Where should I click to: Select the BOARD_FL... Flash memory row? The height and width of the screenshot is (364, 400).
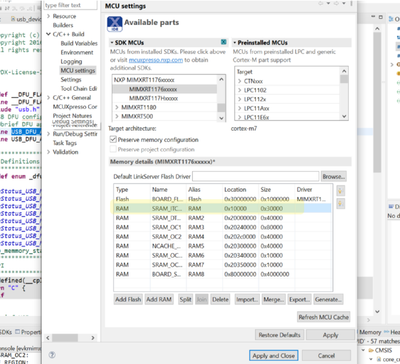pyautogui.click(x=222, y=199)
